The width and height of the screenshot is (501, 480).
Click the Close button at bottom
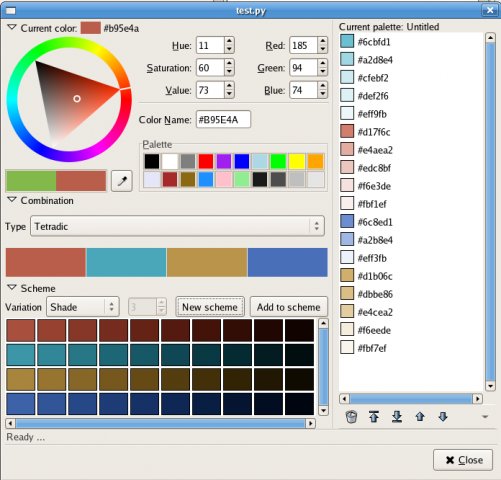[x=463, y=460]
